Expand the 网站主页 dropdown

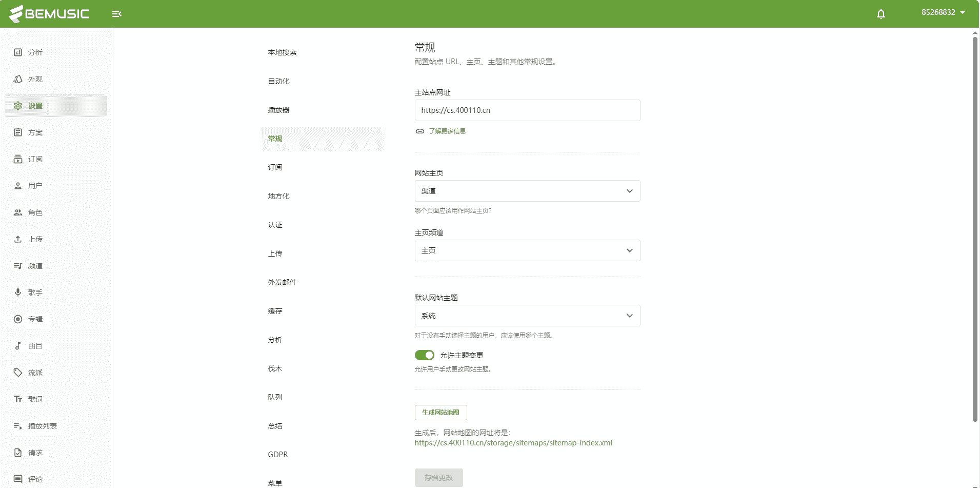pos(527,191)
